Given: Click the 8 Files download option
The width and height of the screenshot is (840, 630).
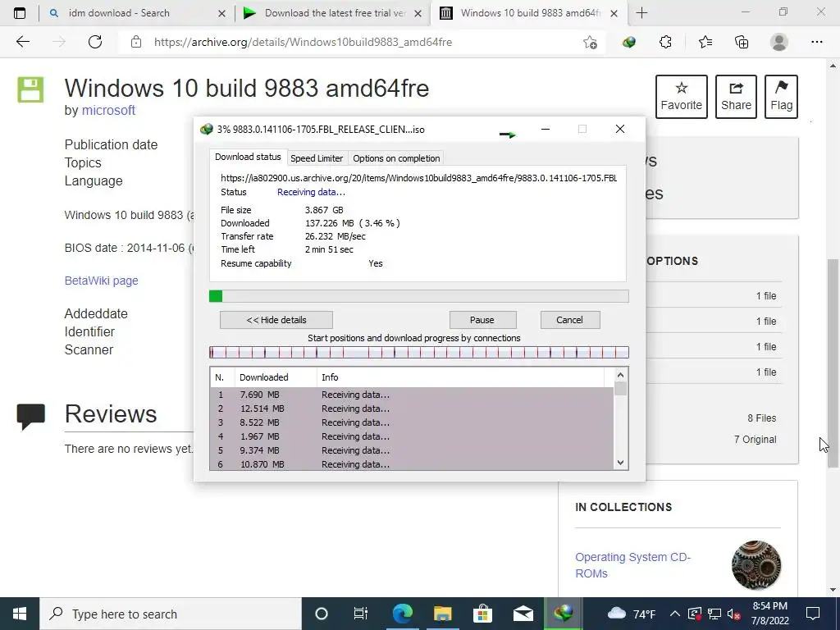Looking at the screenshot, I should click(x=762, y=418).
